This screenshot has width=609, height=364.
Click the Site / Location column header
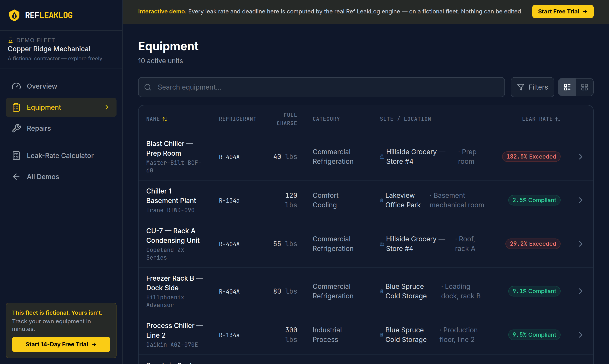point(405,119)
